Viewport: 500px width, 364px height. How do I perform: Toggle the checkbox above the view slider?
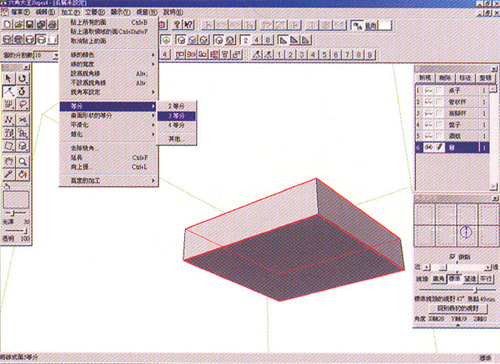453,256
